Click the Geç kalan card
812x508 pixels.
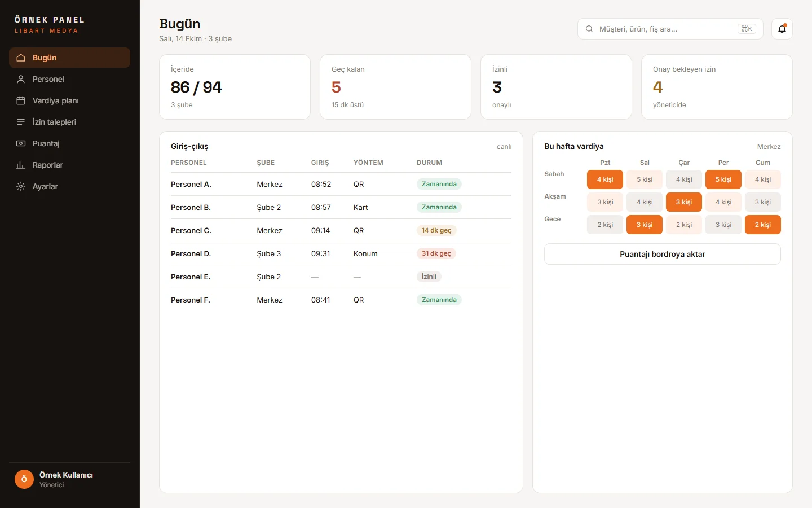click(395, 87)
